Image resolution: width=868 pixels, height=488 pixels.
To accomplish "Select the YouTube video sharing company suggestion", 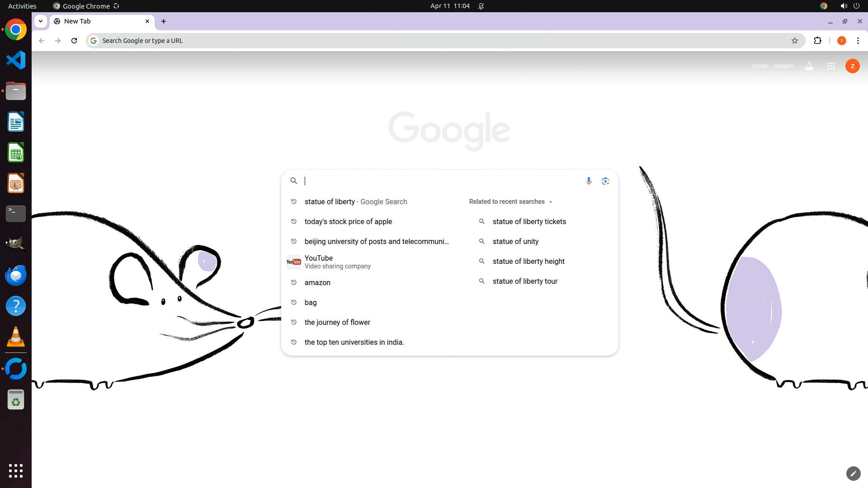I will point(337,262).
